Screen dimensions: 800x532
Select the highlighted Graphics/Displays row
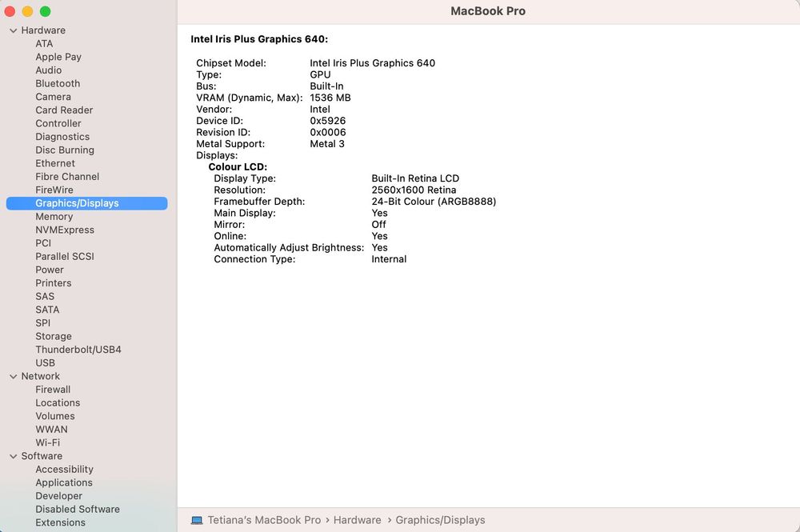point(86,203)
